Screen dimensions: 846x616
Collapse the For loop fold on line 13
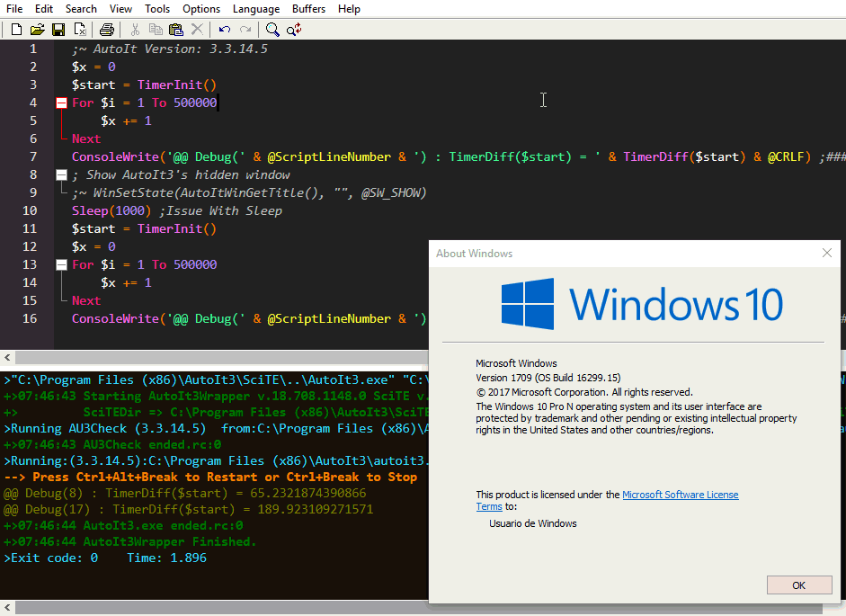coord(61,264)
